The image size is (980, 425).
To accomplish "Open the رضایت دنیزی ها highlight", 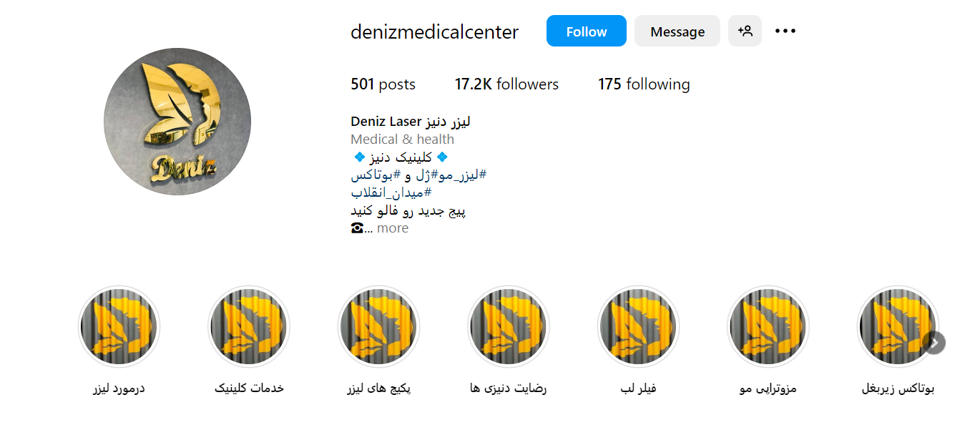I will [x=509, y=327].
